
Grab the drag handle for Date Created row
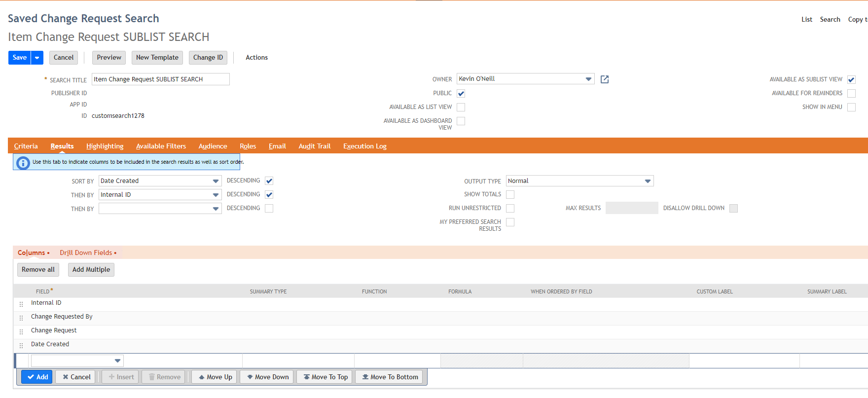click(x=21, y=345)
